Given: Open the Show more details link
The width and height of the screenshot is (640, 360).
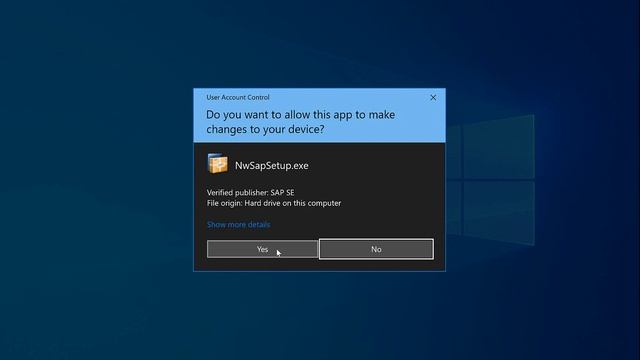Looking at the screenshot, I should click(x=238, y=224).
